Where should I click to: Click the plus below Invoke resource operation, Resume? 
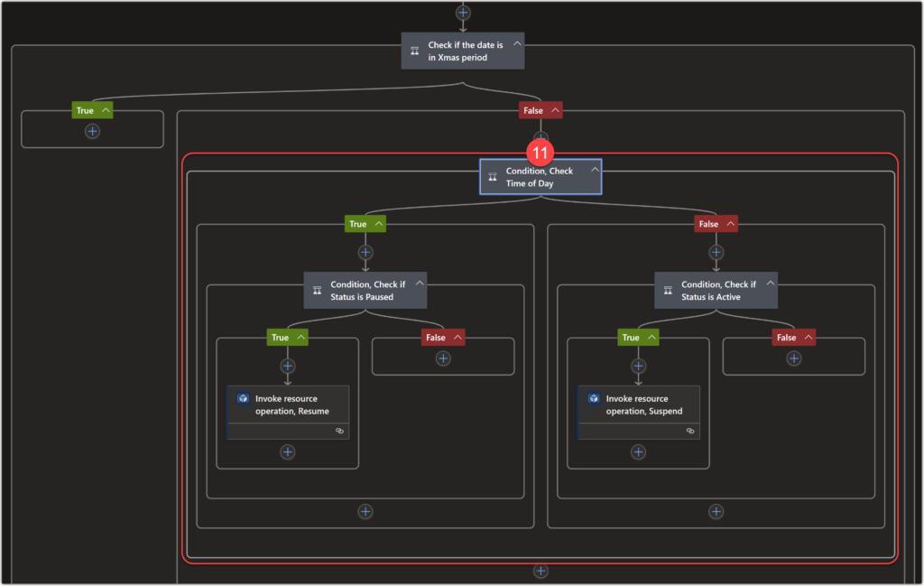click(287, 451)
